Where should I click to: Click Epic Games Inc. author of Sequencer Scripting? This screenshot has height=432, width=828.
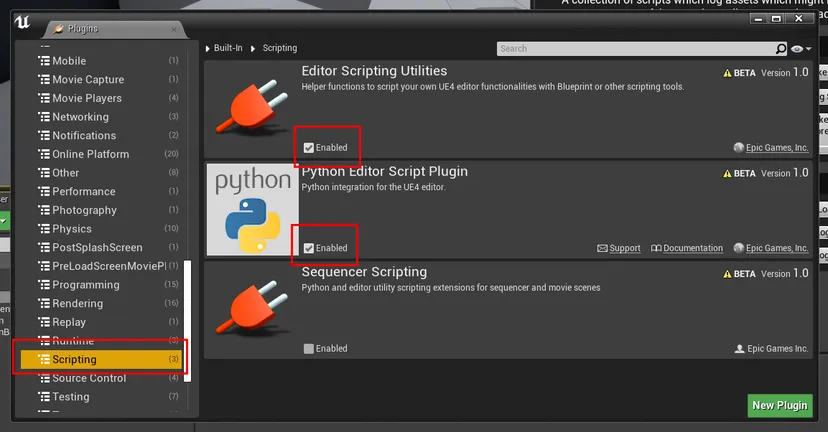[777, 349]
